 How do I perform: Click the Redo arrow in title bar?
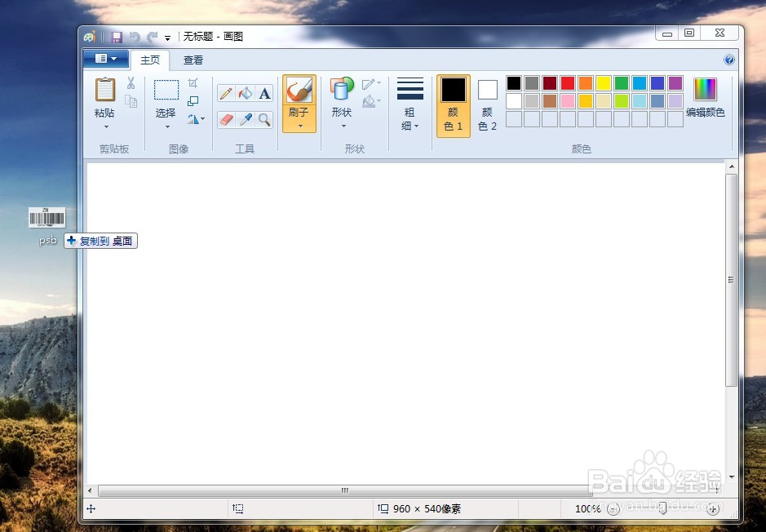tap(153, 38)
